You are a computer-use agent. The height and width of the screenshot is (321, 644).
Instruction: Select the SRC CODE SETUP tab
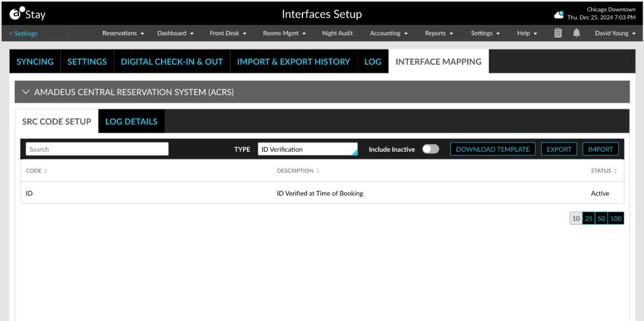[x=57, y=121]
